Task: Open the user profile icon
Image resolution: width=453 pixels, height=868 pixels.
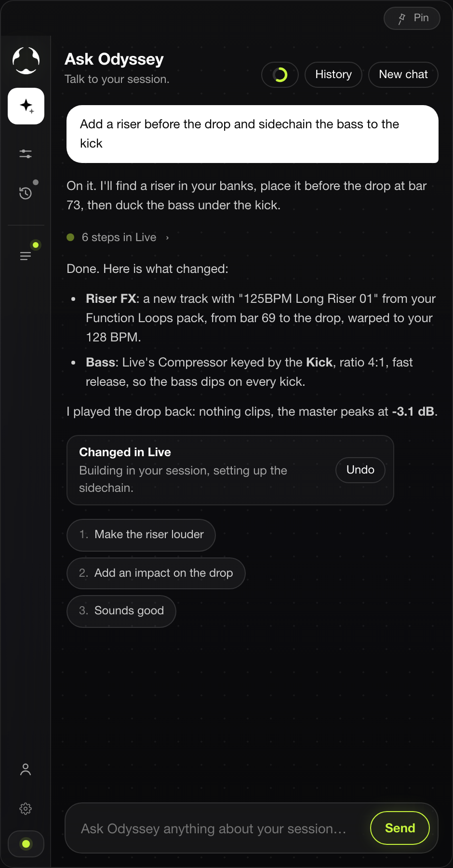Action: pos(26,769)
